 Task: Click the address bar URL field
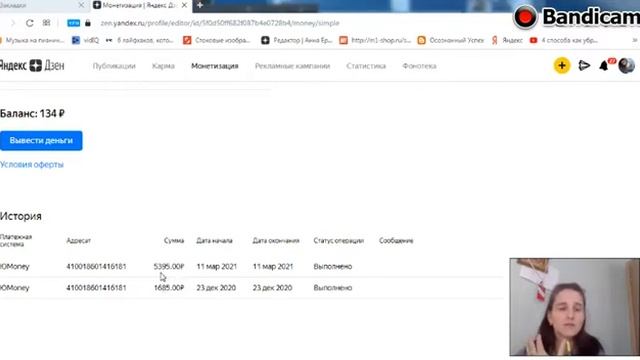(x=220, y=23)
